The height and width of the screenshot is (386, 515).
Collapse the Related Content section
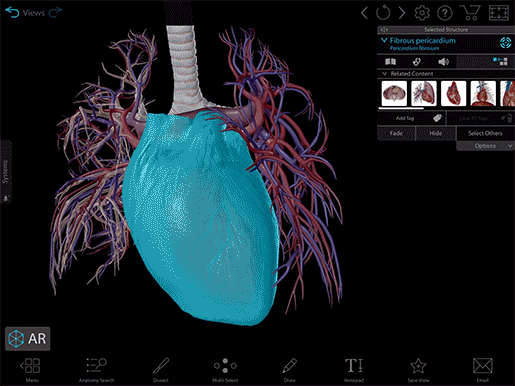[x=385, y=74]
